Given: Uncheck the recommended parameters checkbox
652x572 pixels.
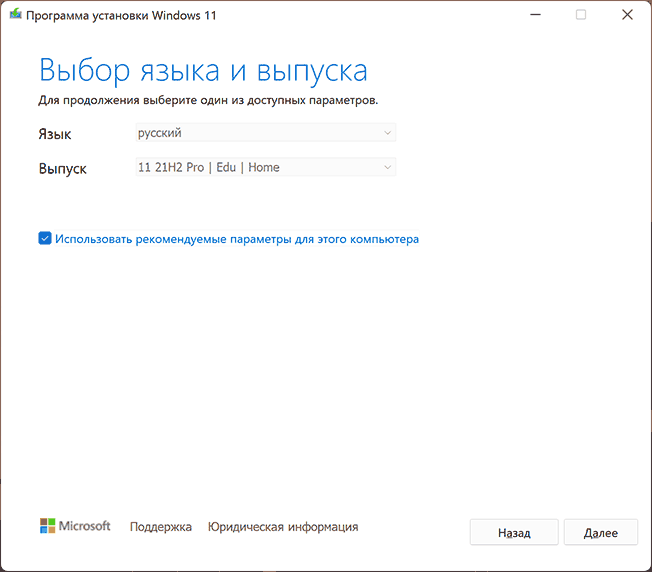Looking at the screenshot, I should coord(45,239).
